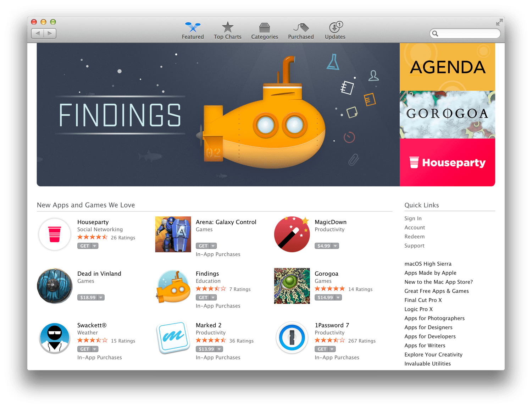This screenshot has height=408, width=532.
Task: Open the Featured tab icon
Action: coord(193,27)
